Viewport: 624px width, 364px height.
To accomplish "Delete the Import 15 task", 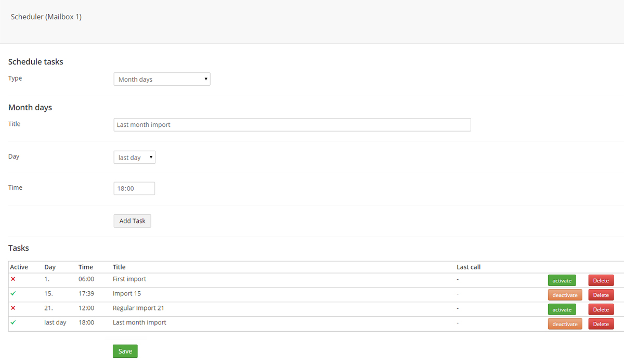I will (x=601, y=295).
